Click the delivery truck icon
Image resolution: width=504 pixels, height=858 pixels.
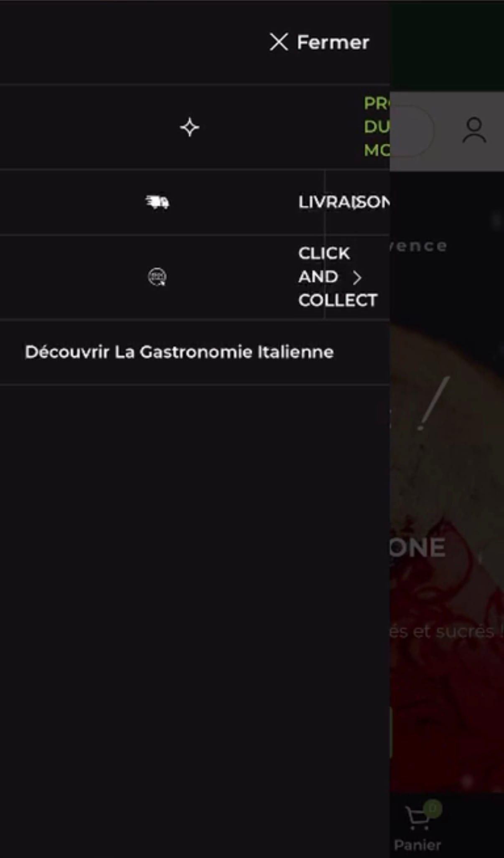157,202
